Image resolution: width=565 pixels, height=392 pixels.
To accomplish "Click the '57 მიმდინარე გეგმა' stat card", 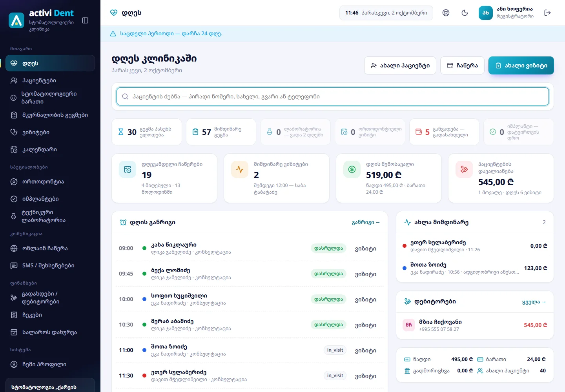I will 221,132.
